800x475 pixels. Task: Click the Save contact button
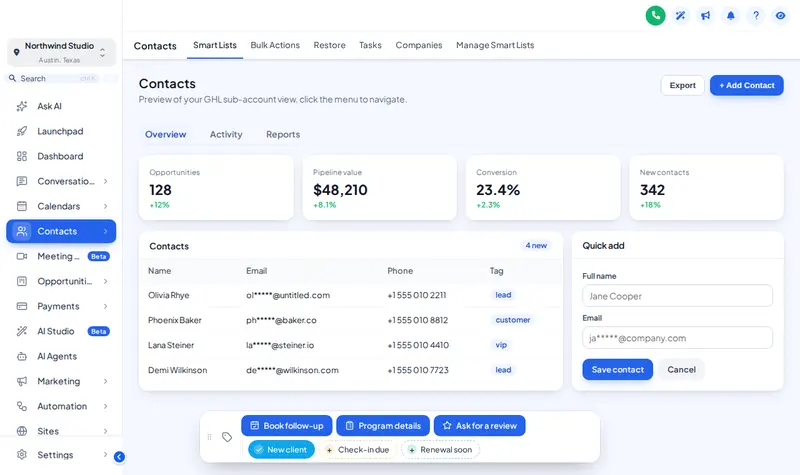(x=617, y=369)
